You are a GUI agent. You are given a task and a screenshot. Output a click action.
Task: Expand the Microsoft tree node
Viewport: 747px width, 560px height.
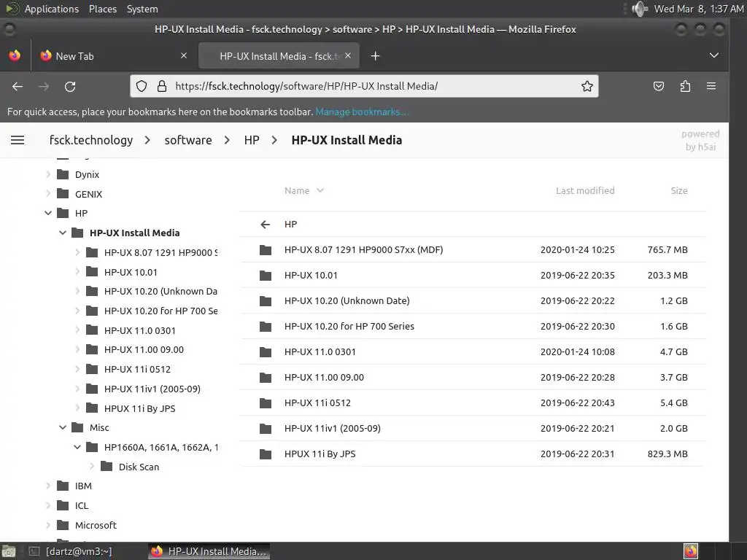(48, 525)
